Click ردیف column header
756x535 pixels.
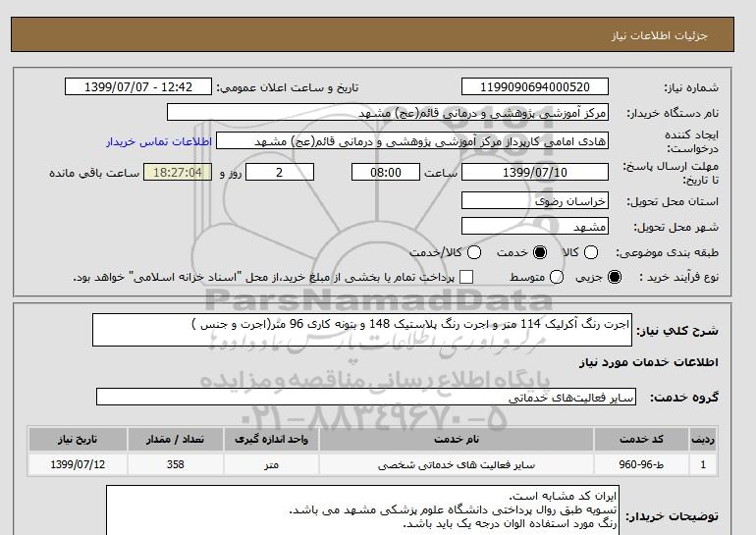[703, 439]
